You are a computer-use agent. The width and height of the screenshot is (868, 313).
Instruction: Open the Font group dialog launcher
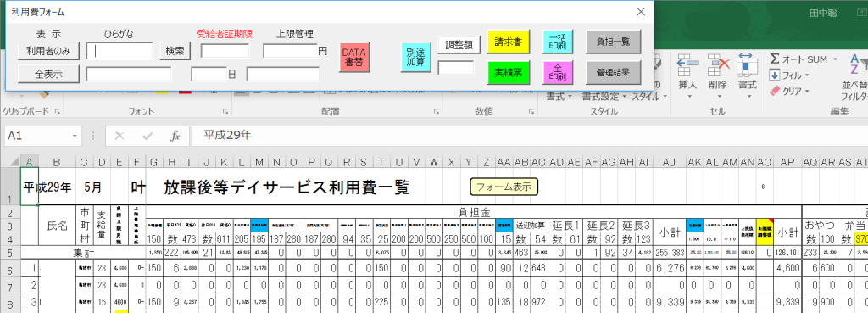click(x=225, y=112)
